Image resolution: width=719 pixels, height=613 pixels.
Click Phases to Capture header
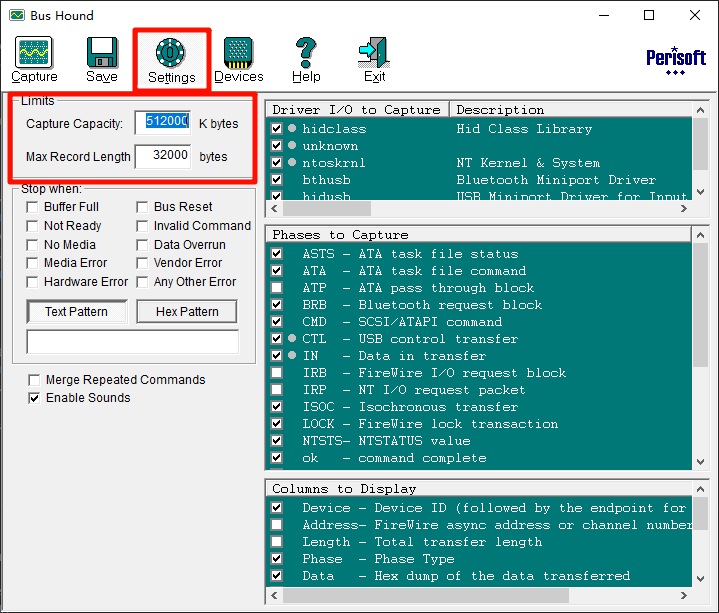tap(478, 235)
